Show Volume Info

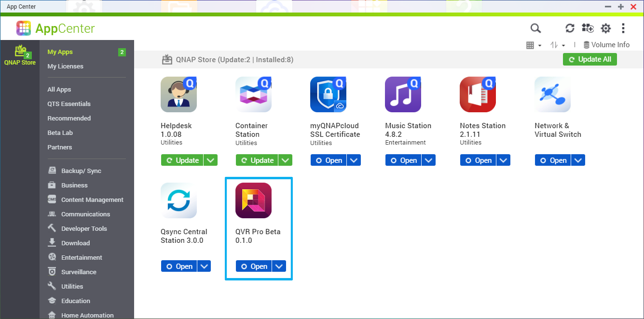pyautogui.click(x=606, y=45)
